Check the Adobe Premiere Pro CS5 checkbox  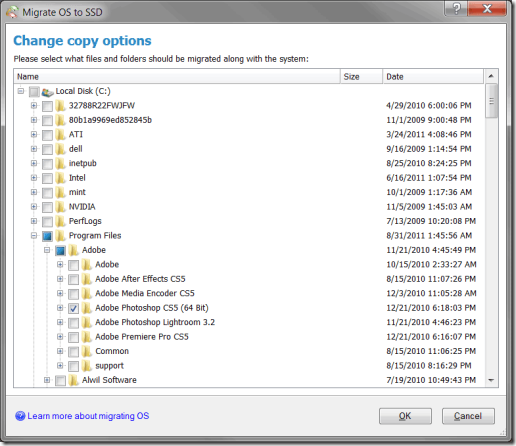73,337
